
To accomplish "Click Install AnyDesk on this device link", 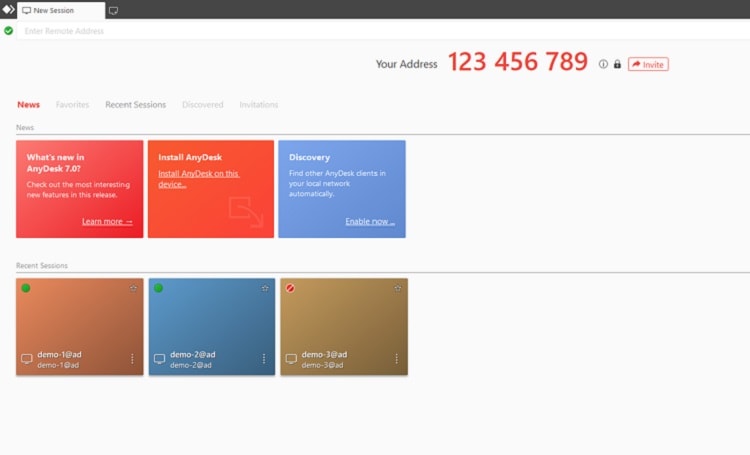I will point(199,178).
